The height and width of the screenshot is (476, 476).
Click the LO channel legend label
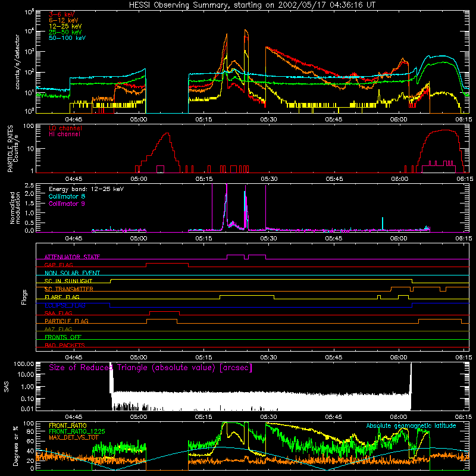point(65,128)
